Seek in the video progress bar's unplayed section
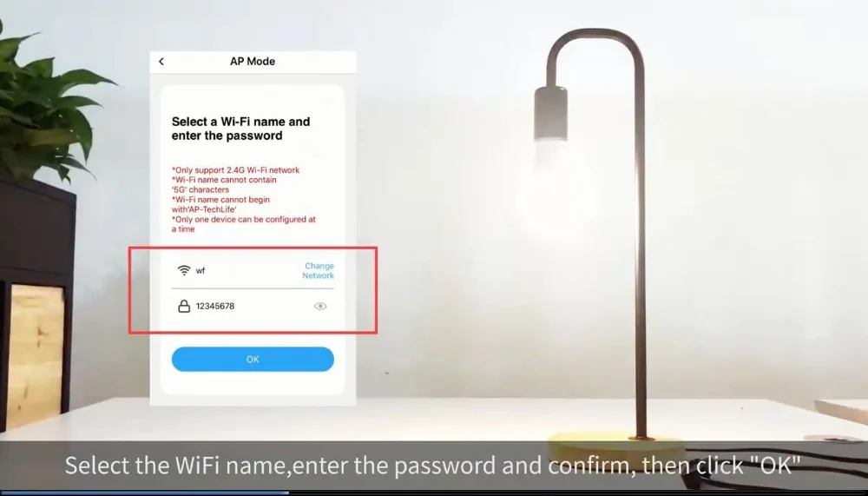Screen dimensions: 868x496 coord(578,493)
